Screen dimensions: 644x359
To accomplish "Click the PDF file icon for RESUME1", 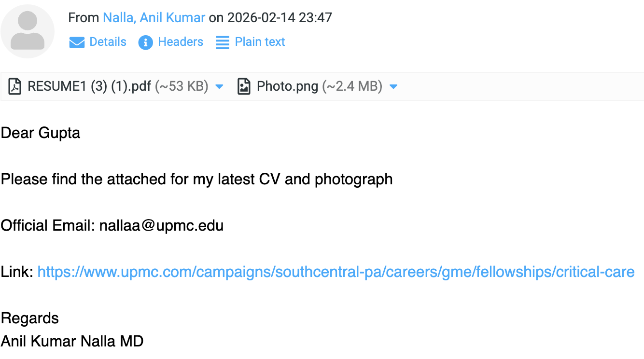I will coord(15,86).
